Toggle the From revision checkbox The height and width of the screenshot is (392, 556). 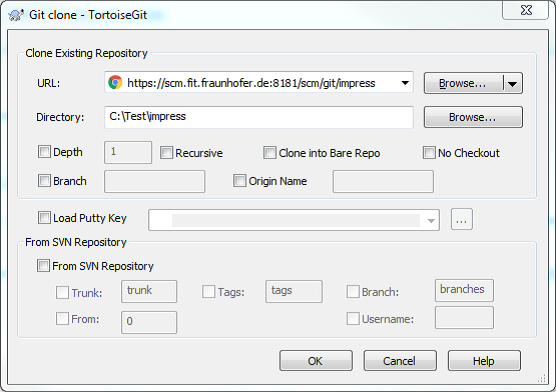pyautogui.click(x=62, y=319)
